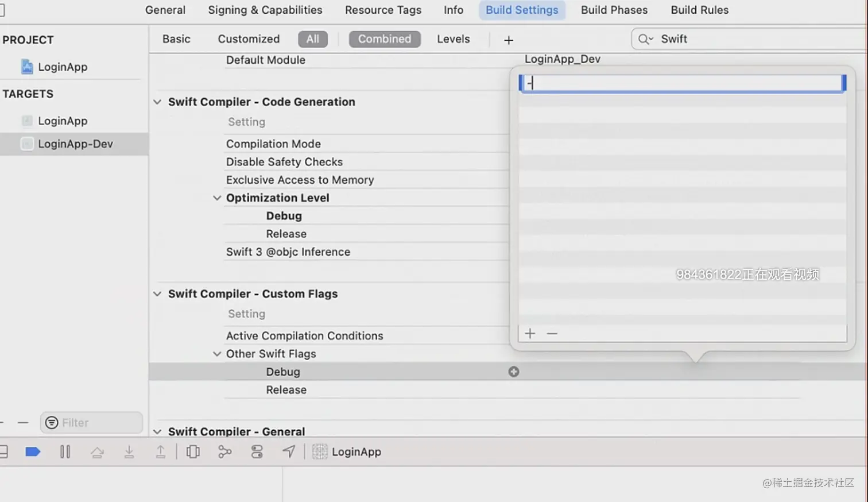Collapse Swift Compiler - Code Generation section
Screen dimensions: 868x502
pyautogui.click(x=157, y=102)
